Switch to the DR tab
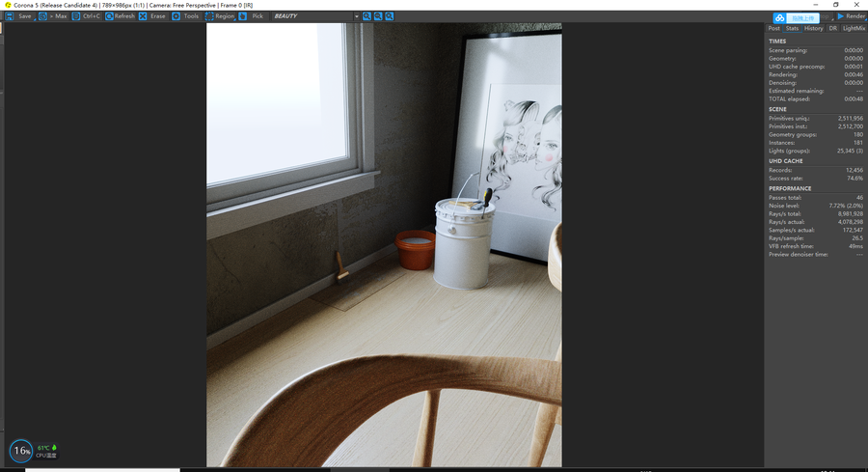Image resolution: width=868 pixels, height=472 pixels. pyautogui.click(x=832, y=28)
